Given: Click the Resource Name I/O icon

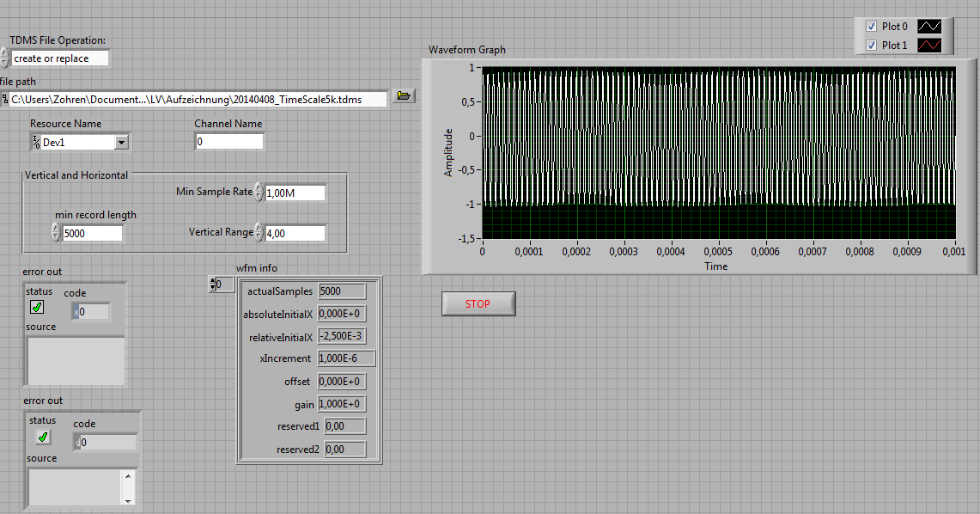Looking at the screenshot, I should click(35, 143).
